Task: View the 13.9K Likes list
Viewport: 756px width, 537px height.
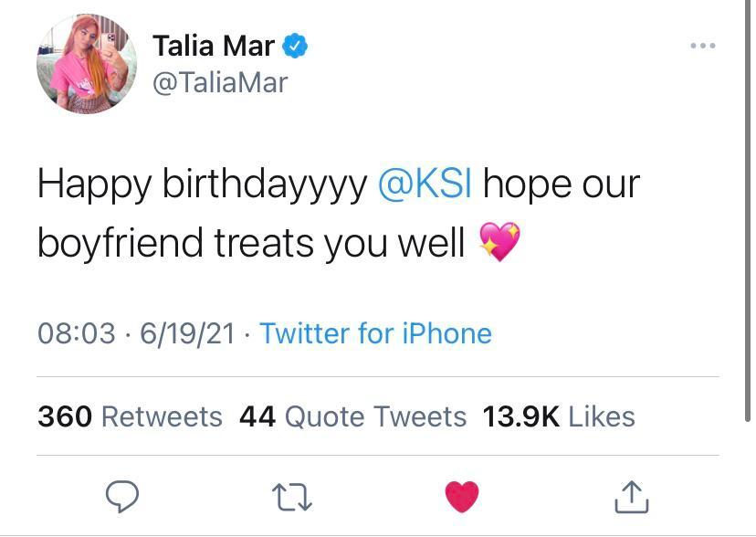Action: coord(559,416)
